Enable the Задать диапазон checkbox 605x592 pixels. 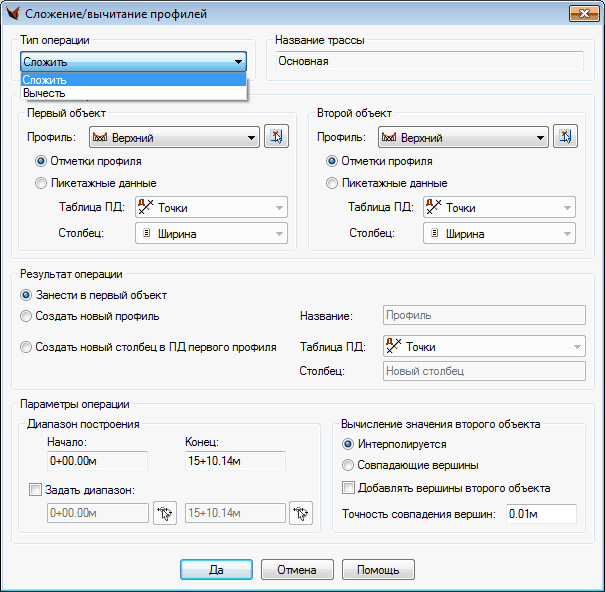(x=36, y=490)
